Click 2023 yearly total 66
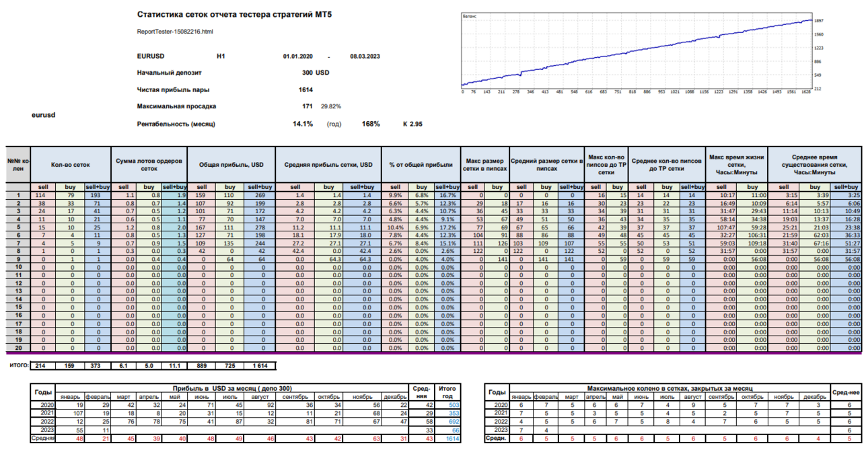 point(447,430)
